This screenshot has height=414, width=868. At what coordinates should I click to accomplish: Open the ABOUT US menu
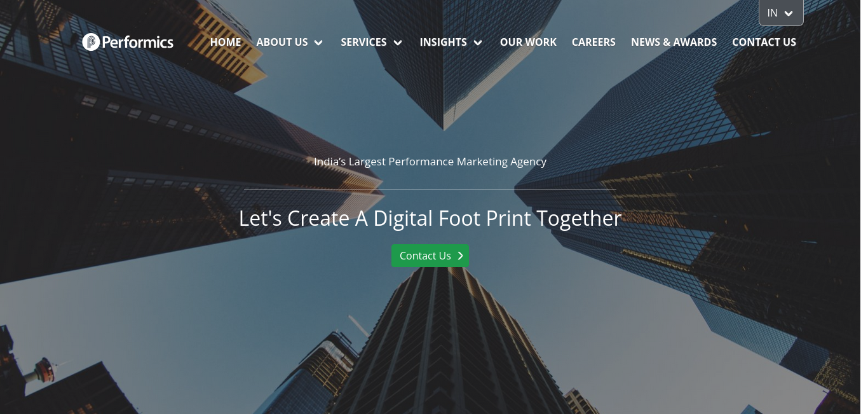(x=282, y=42)
